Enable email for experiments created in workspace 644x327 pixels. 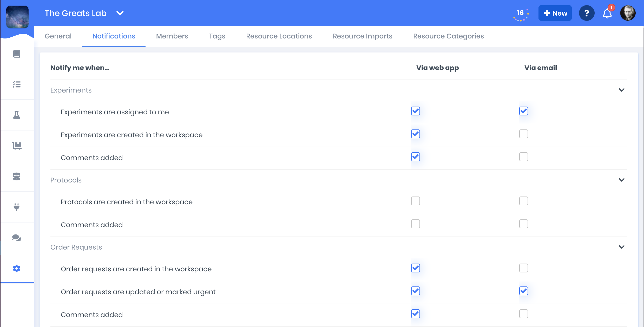pos(523,134)
